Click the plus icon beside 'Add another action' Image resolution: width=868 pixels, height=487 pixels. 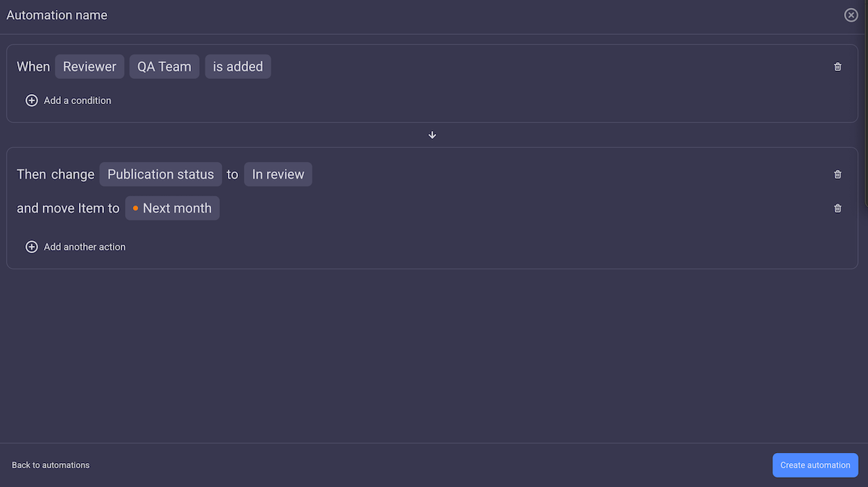pos(32,246)
